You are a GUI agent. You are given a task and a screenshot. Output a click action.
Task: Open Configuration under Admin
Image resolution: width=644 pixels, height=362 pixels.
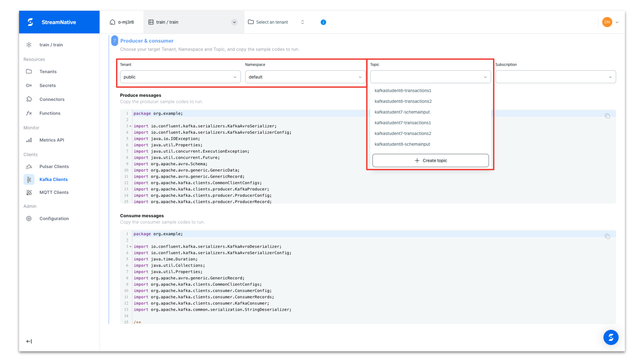54,219
